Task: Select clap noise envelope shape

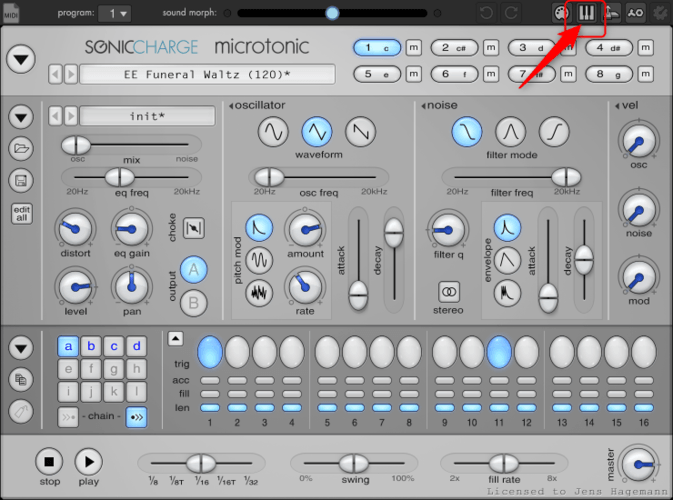Action: click(507, 293)
